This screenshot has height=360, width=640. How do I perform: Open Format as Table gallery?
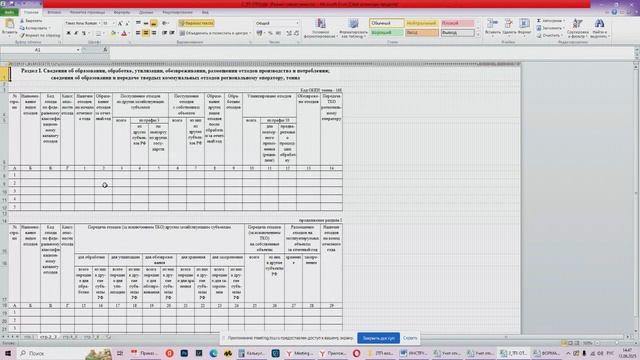[x=353, y=28]
